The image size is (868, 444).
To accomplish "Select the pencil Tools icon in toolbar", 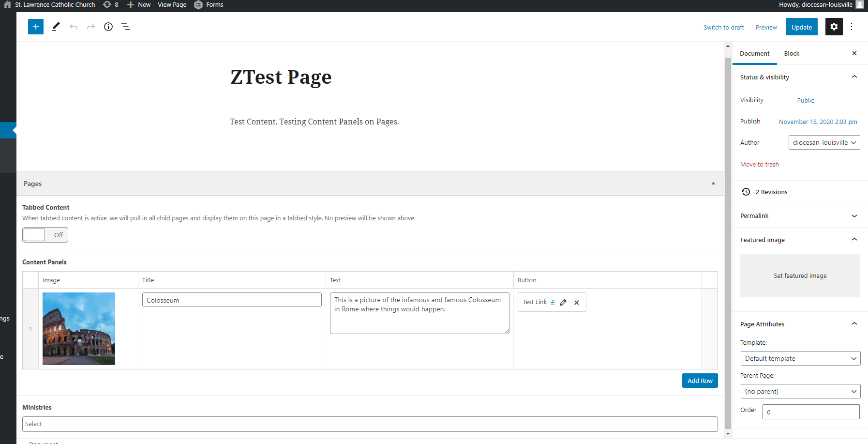I will pyautogui.click(x=56, y=27).
